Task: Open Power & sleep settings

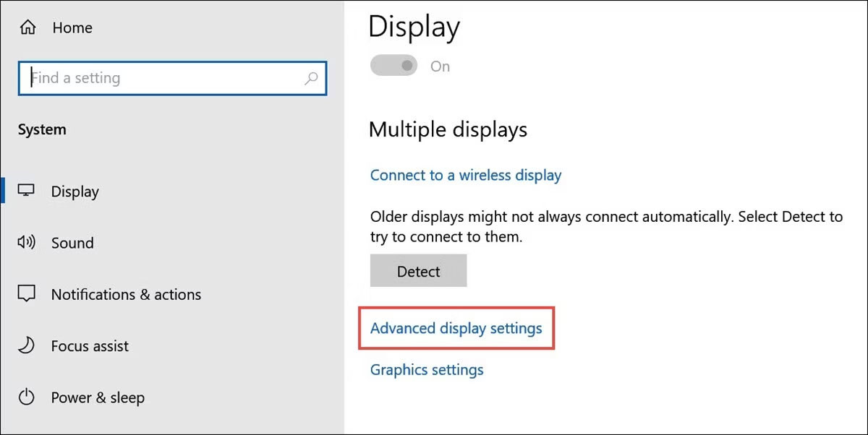Action: [x=98, y=397]
